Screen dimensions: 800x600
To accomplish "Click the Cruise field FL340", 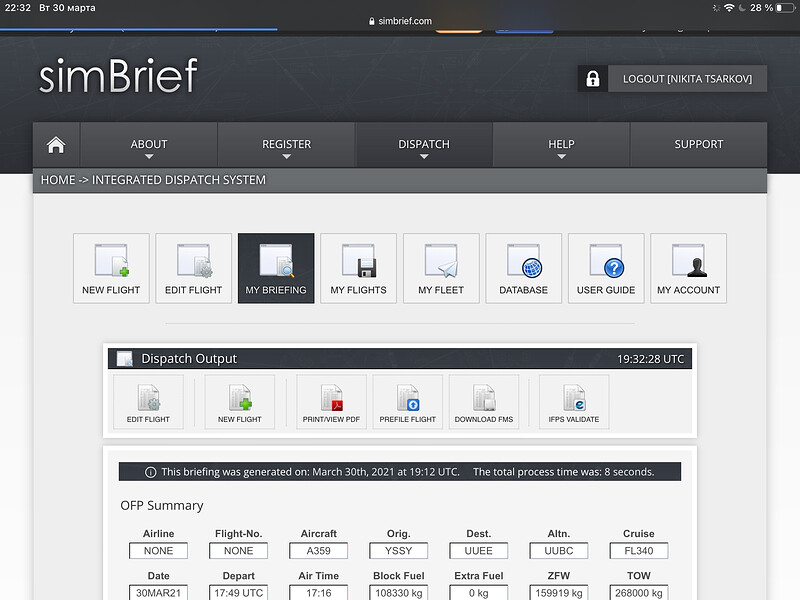I will tap(639, 551).
